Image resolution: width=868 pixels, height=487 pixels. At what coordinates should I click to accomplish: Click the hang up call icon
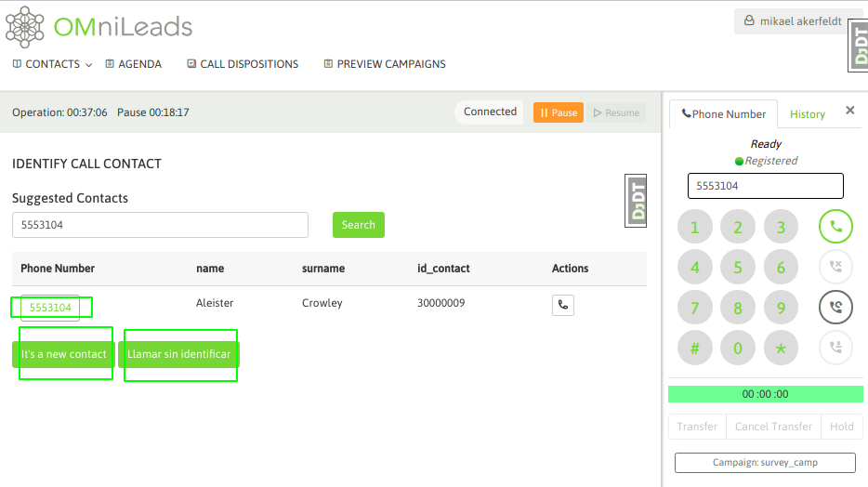(x=835, y=267)
